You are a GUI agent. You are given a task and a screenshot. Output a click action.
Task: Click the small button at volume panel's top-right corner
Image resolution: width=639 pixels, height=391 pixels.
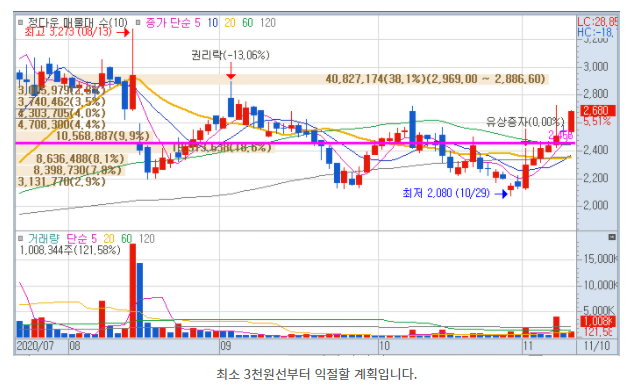pos(612,237)
